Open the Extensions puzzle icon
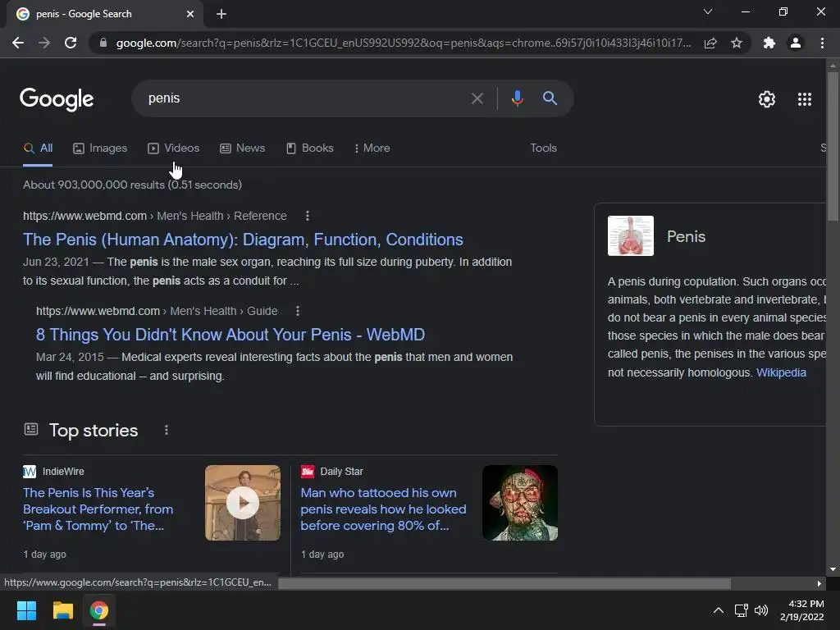 click(x=769, y=43)
